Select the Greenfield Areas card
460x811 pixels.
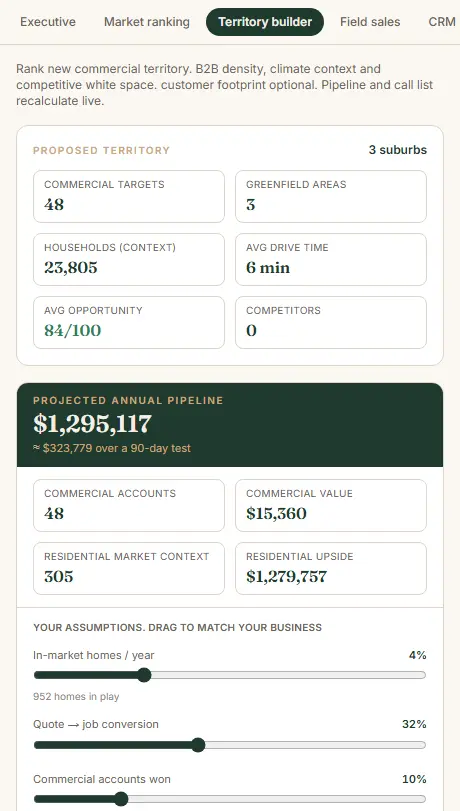331,197
